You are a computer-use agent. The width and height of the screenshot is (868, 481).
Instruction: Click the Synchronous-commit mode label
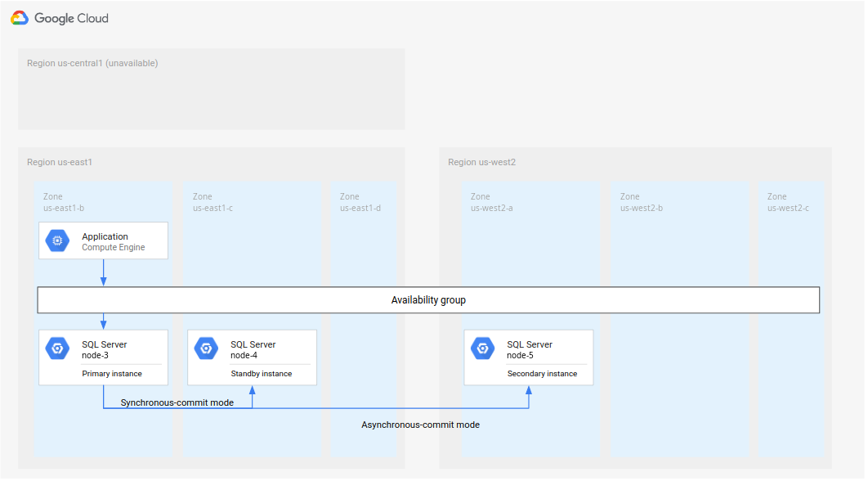coord(177,402)
